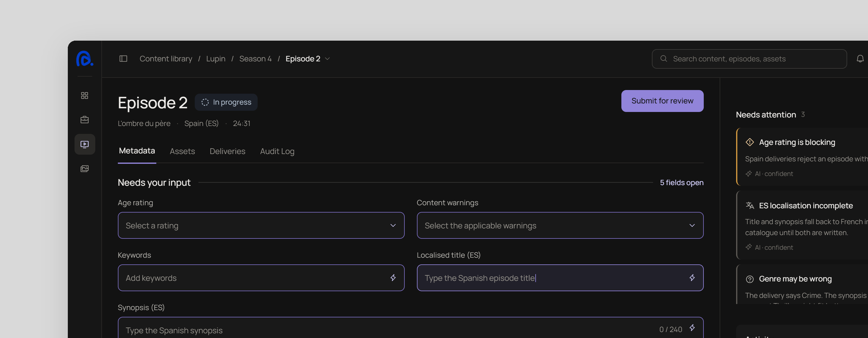Click the warning diamond icon on Age rating card
868x338 pixels.
[x=750, y=142]
